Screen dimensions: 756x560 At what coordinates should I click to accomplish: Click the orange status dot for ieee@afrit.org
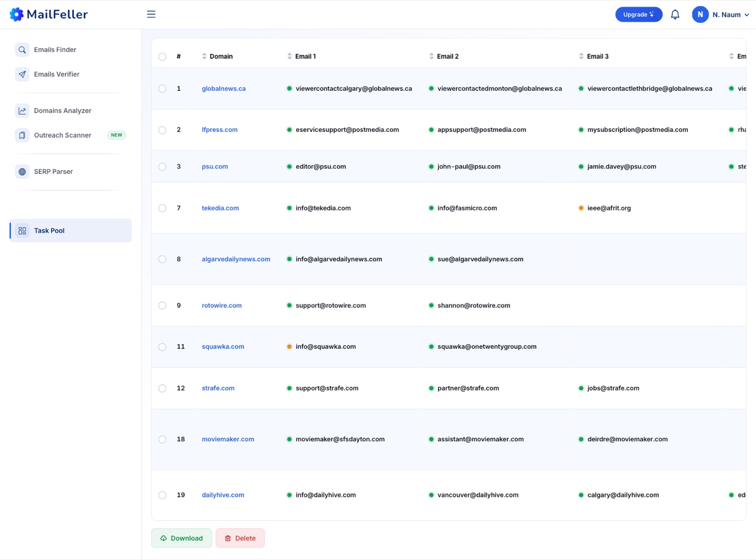pos(581,208)
